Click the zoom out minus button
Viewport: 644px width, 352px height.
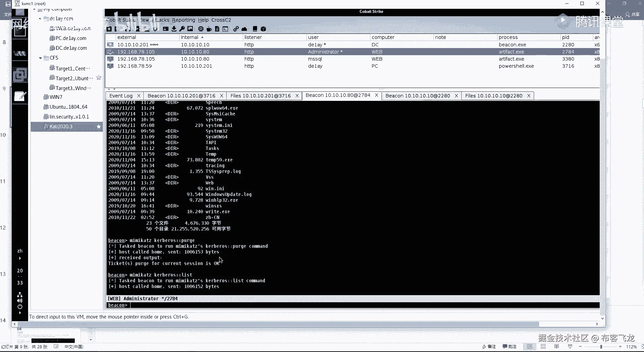coord(580,347)
